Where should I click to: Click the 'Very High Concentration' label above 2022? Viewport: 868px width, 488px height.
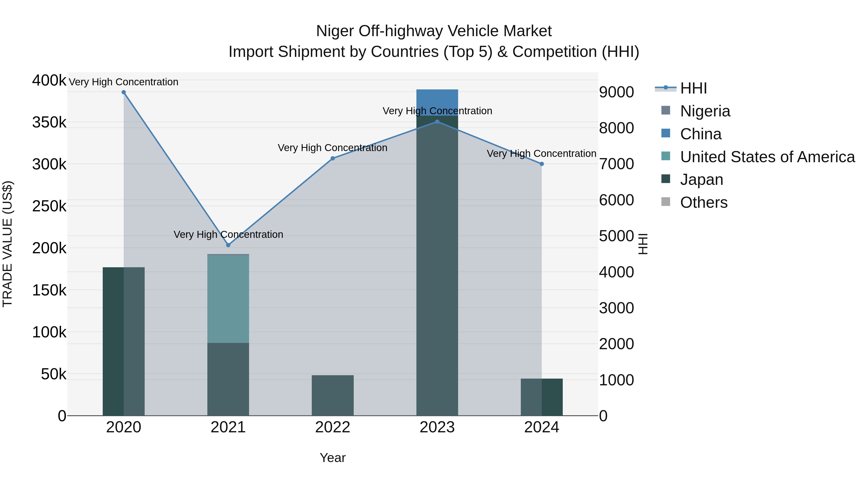coord(332,148)
